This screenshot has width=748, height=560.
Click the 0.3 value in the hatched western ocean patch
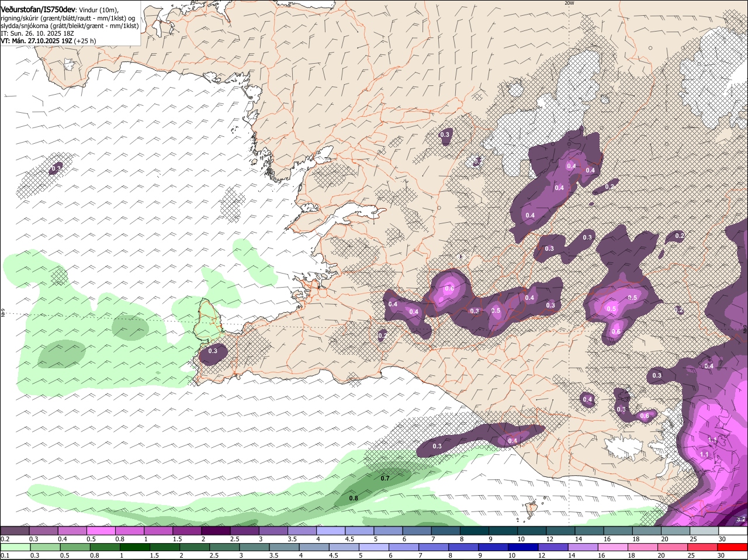[56, 168]
